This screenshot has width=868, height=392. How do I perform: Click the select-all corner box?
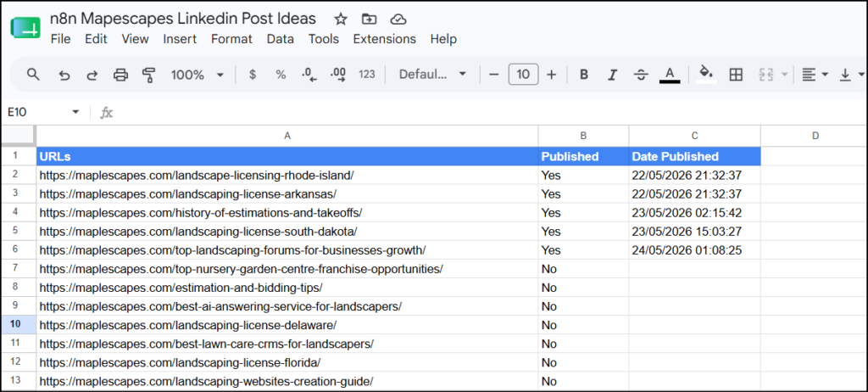(19, 136)
